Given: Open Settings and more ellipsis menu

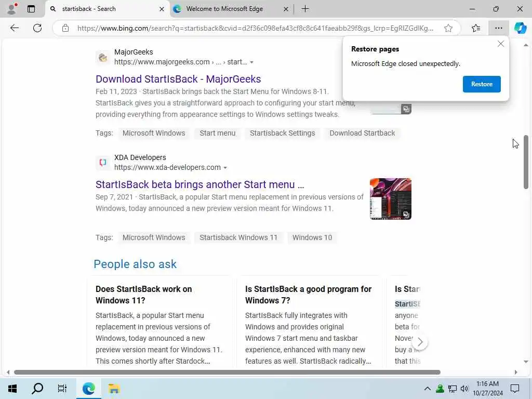Looking at the screenshot, I should (x=498, y=28).
